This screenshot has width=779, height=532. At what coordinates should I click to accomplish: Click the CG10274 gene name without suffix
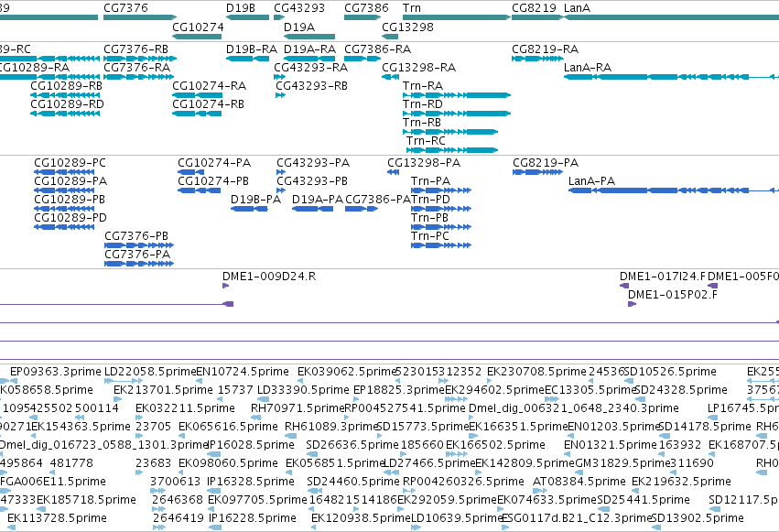198,27
